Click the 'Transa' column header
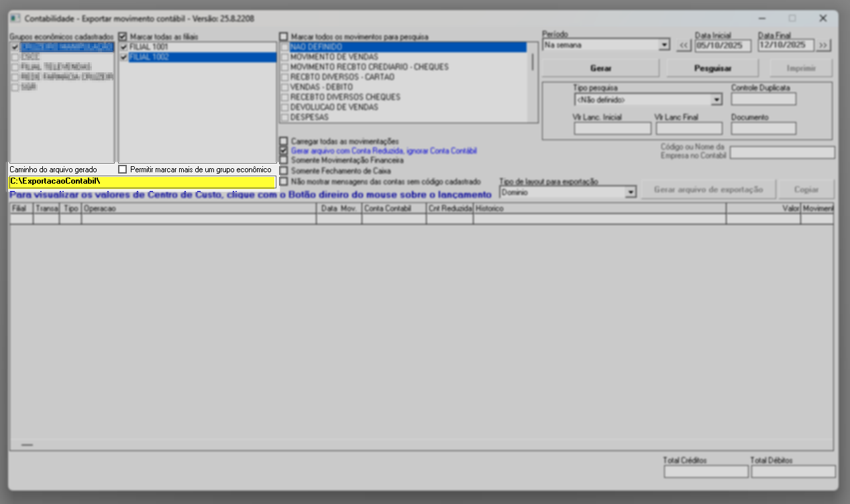The height and width of the screenshot is (504, 850). point(46,208)
